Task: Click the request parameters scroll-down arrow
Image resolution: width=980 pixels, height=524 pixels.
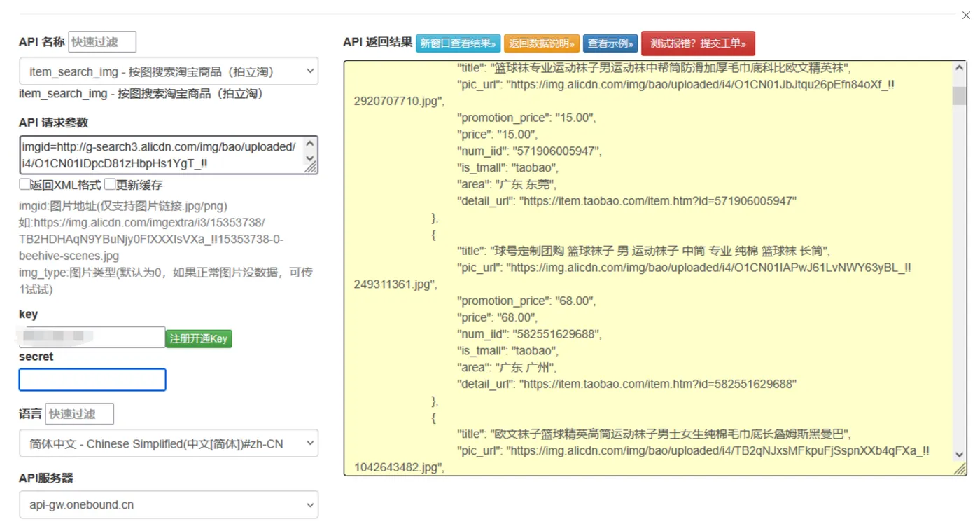Action: click(310, 159)
